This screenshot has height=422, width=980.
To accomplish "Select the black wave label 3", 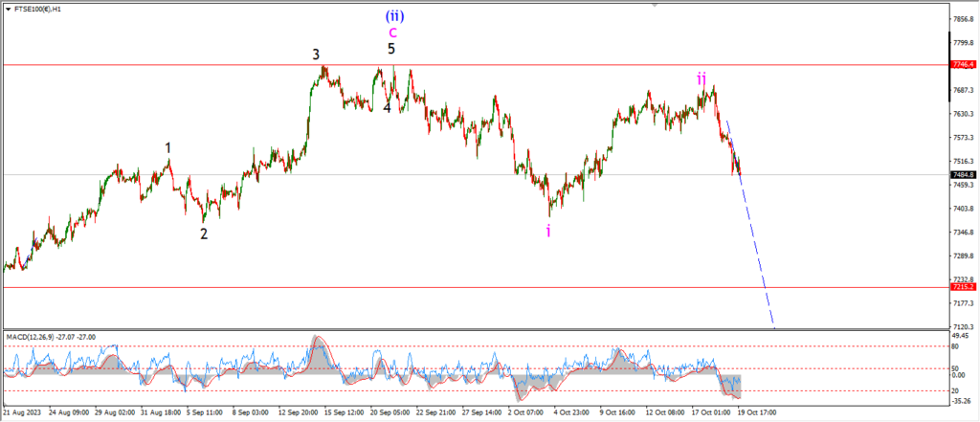I will [316, 55].
